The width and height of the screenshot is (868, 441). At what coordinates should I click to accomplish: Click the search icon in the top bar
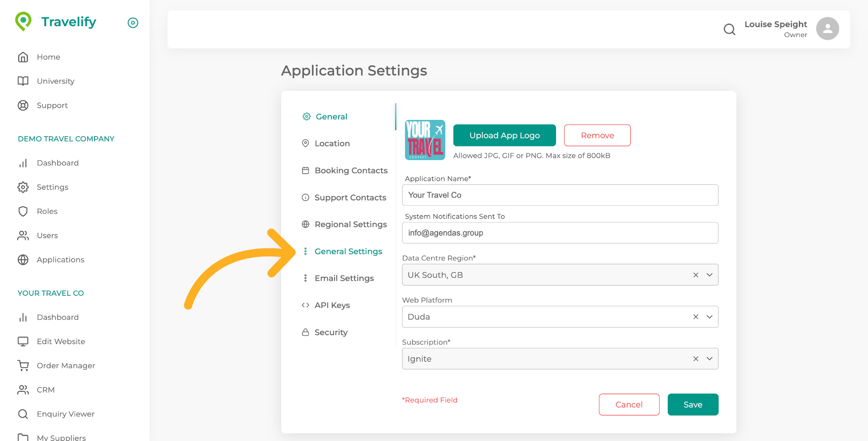(729, 29)
